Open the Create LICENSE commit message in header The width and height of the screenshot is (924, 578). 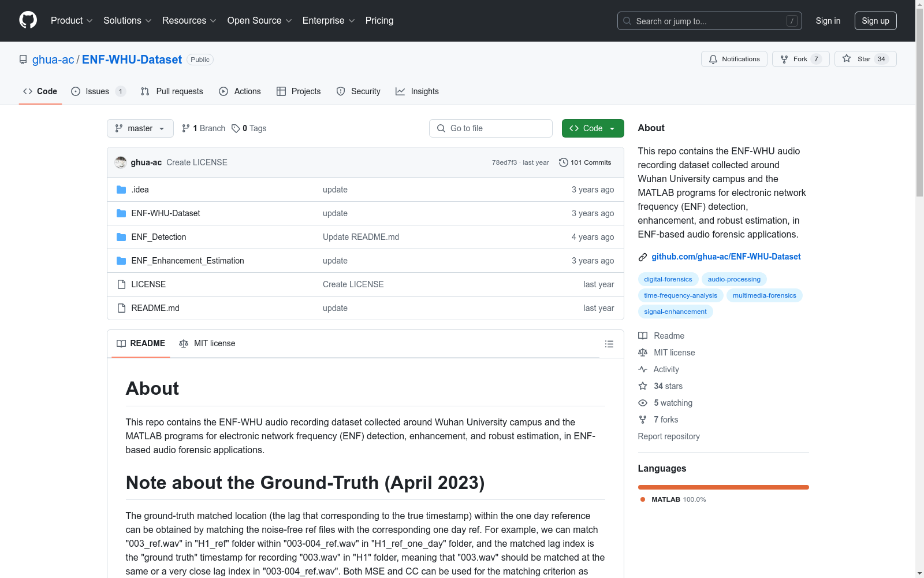pyautogui.click(x=197, y=162)
